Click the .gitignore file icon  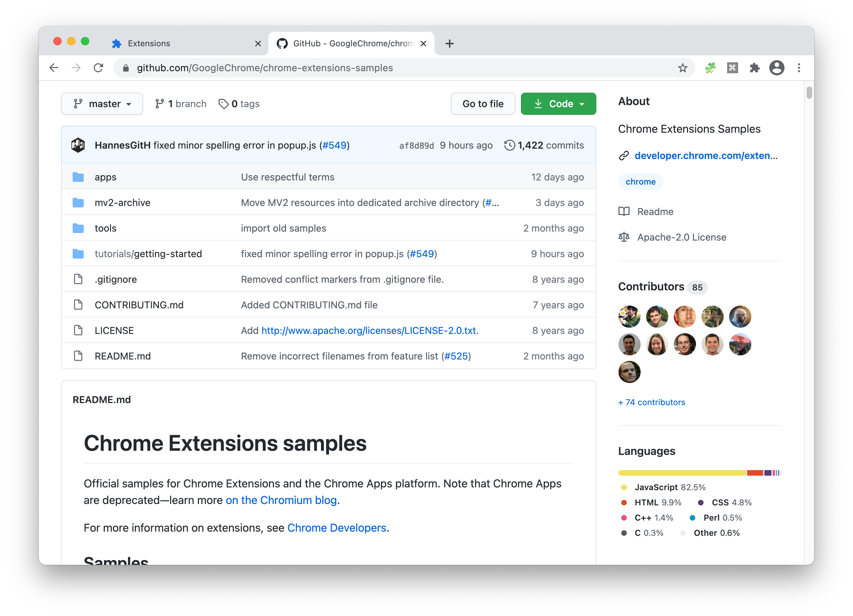(x=78, y=279)
